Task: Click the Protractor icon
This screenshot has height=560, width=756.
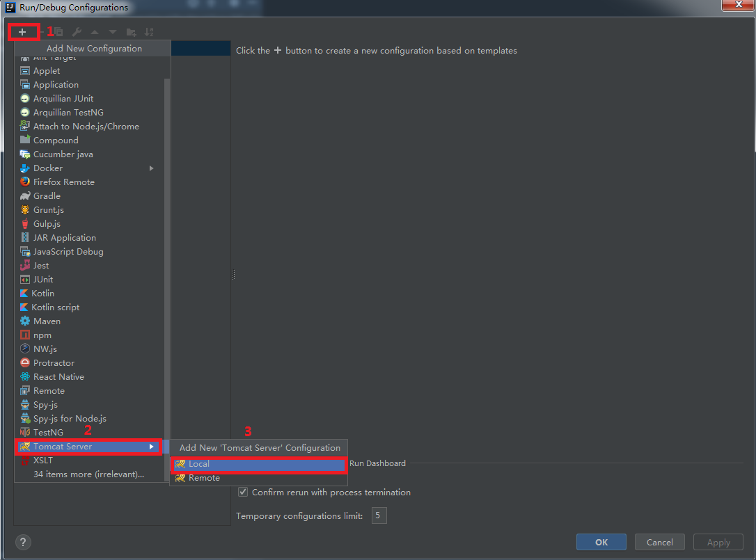Action: pyautogui.click(x=25, y=363)
